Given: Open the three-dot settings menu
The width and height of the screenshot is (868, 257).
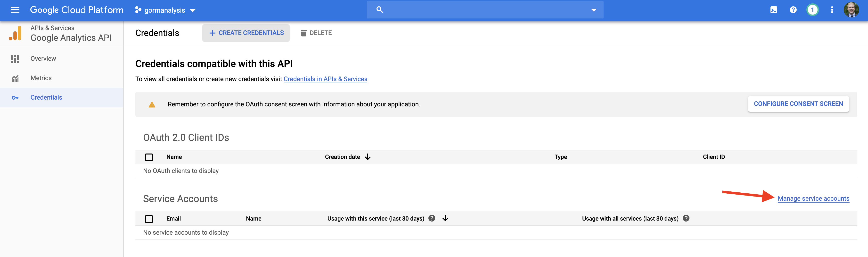Looking at the screenshot, I should [x=832, y=10].
